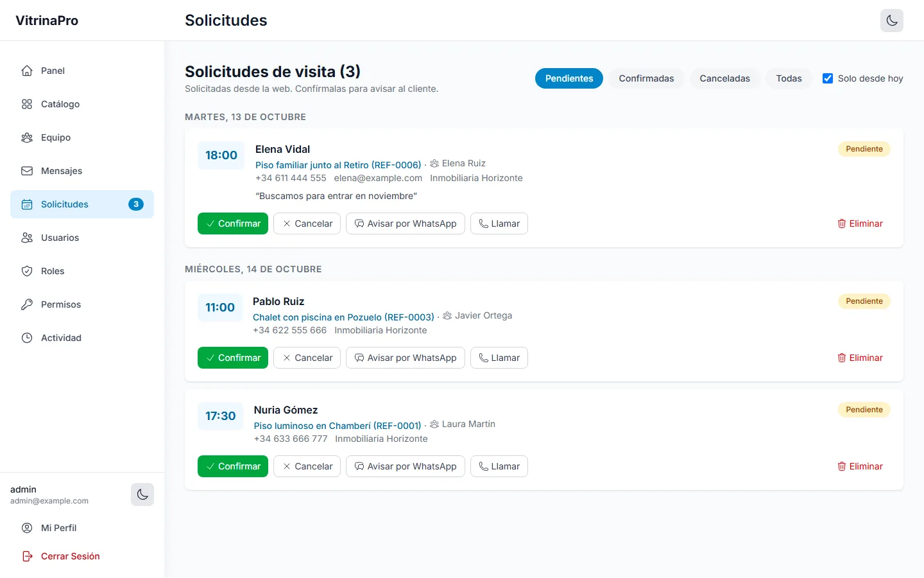Screen dimensions: 924x578
Task: Click the phone number +34 622 555 666
Action: 289,330
